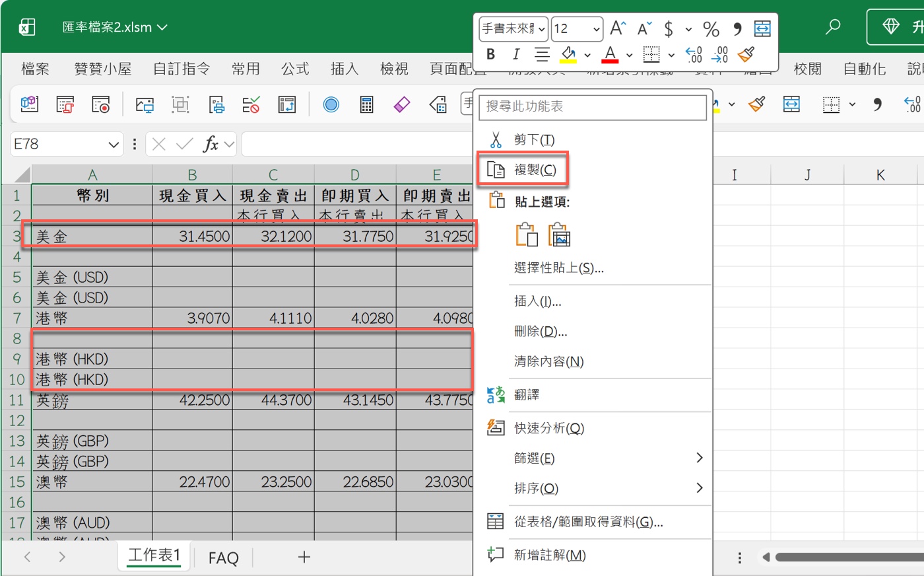Click the tag with grid icon in ribbon

pos(438,104)
